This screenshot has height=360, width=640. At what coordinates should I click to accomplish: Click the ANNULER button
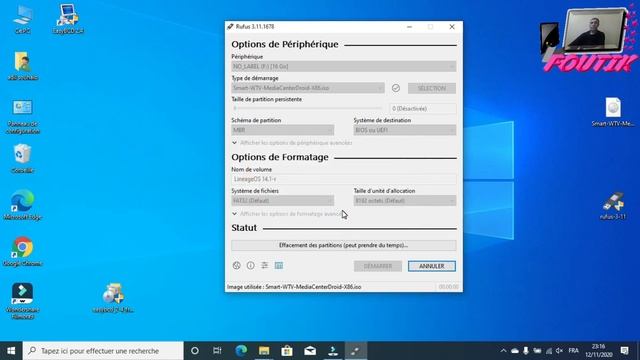pos(432,266)
